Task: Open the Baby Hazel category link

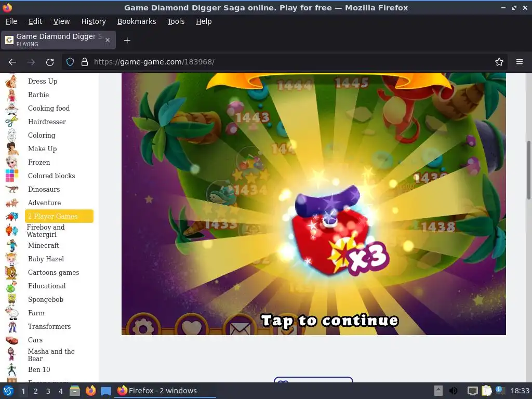Action: pyautogui.click(x=46, y=259)
